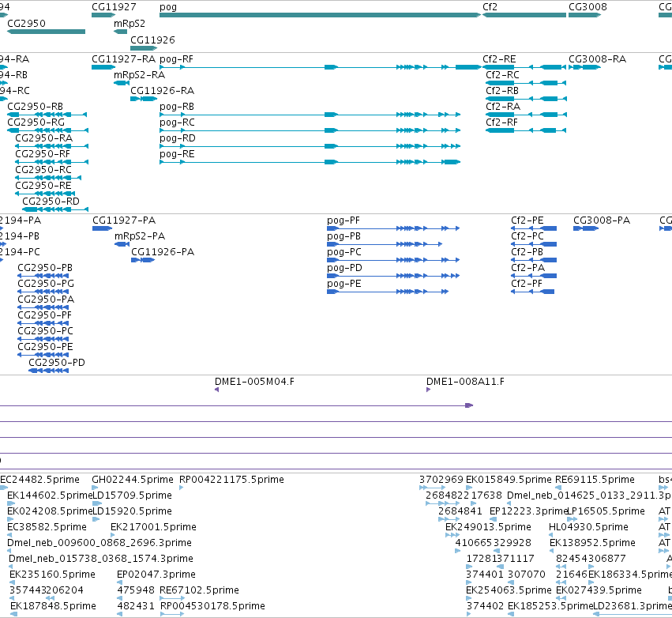Click transcript CG2950-RC

[x=48, y=178]
